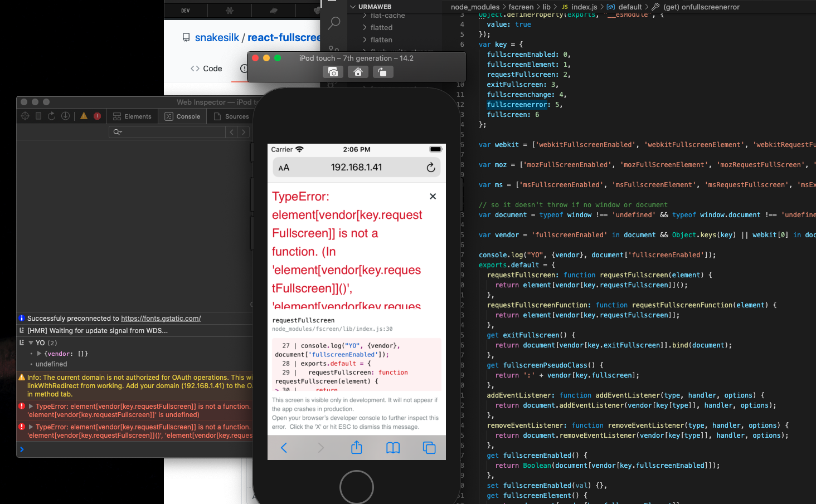This screenshot has width=816, height=504.
Task: Tap the Share icon in iOS Safari toolbar
Action: (x=356, y=447)
